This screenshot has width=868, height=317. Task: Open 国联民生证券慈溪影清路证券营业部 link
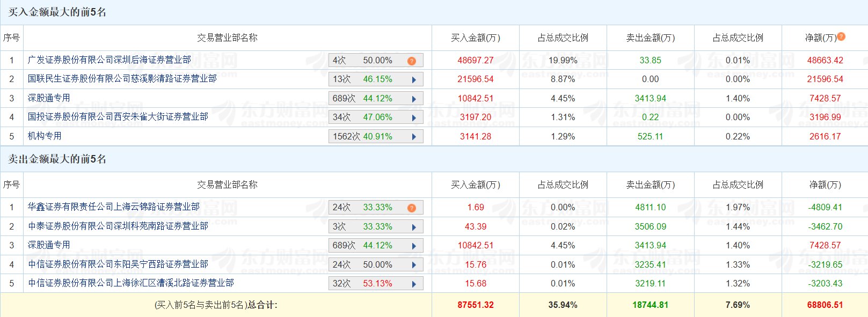pyautogui.click(x=122, y=79)
